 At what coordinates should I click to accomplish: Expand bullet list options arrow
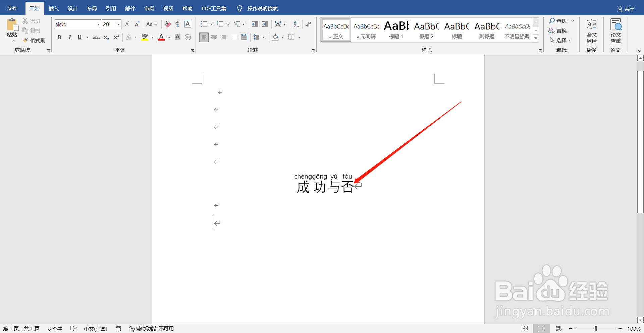(212, 24)
